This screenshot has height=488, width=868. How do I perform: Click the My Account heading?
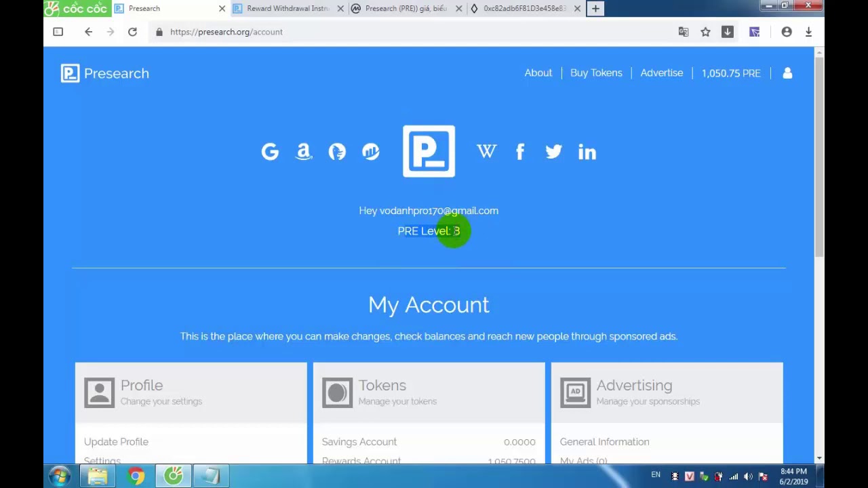coord(429,305)
